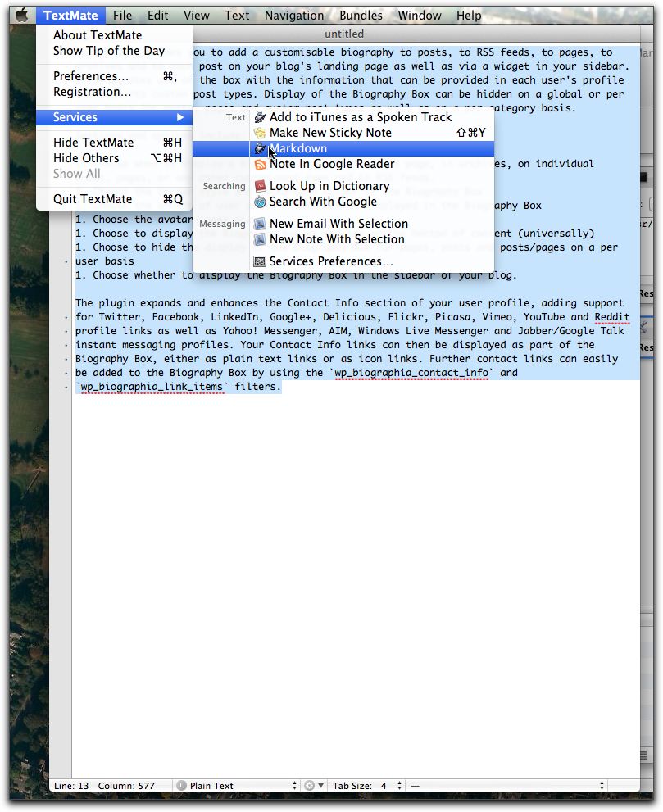Open the Plain Text language dropdown

[237, 785]
